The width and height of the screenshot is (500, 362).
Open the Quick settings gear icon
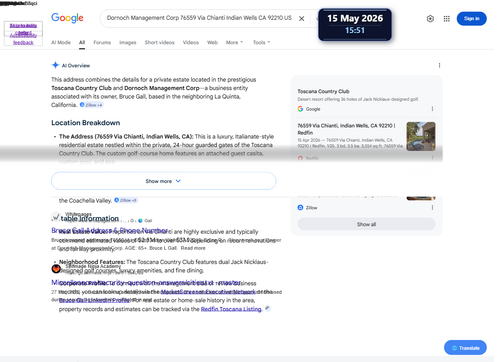(x=430, y=19)
